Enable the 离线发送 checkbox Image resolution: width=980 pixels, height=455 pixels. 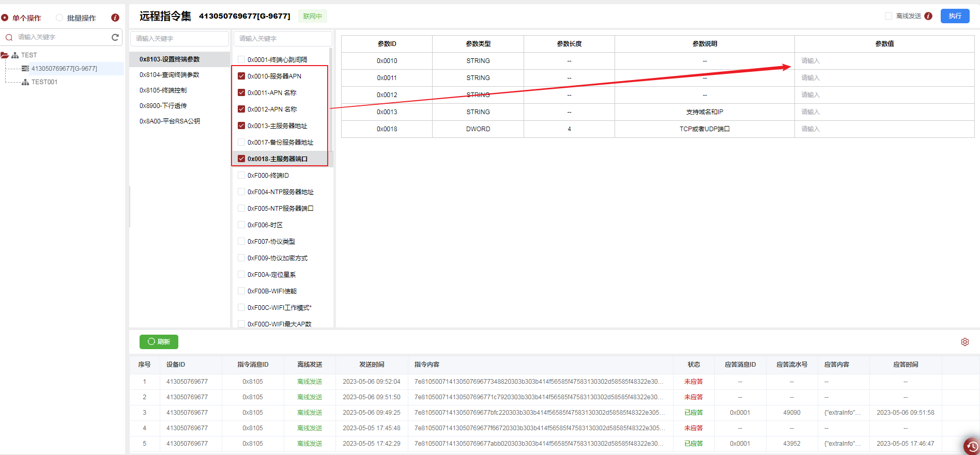click(889, 16)
